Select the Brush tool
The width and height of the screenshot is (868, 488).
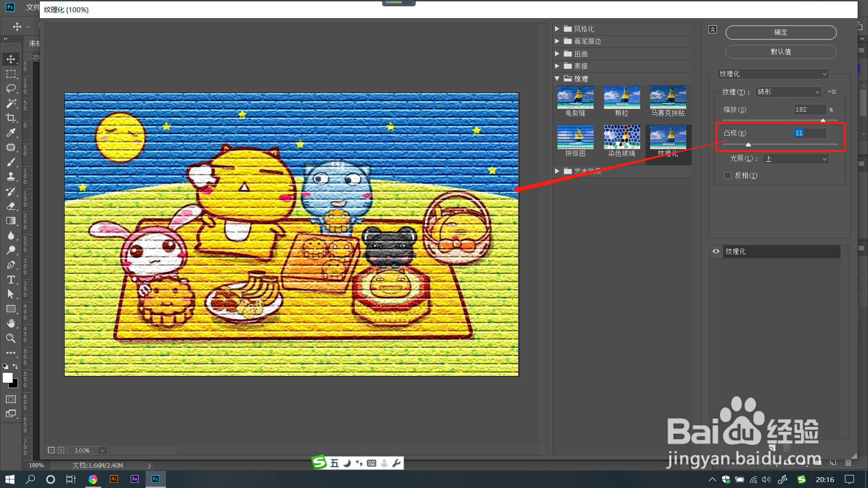coord(11,162)
